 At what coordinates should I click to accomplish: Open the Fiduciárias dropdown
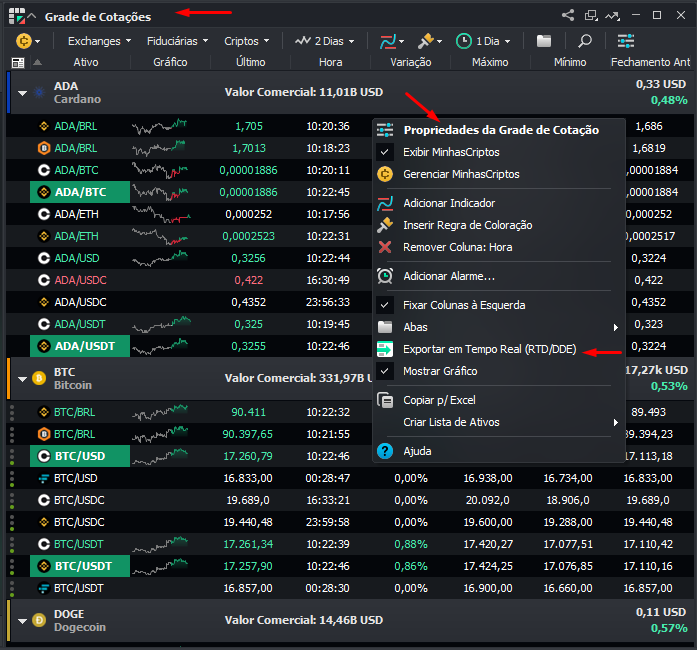point(177,41)
